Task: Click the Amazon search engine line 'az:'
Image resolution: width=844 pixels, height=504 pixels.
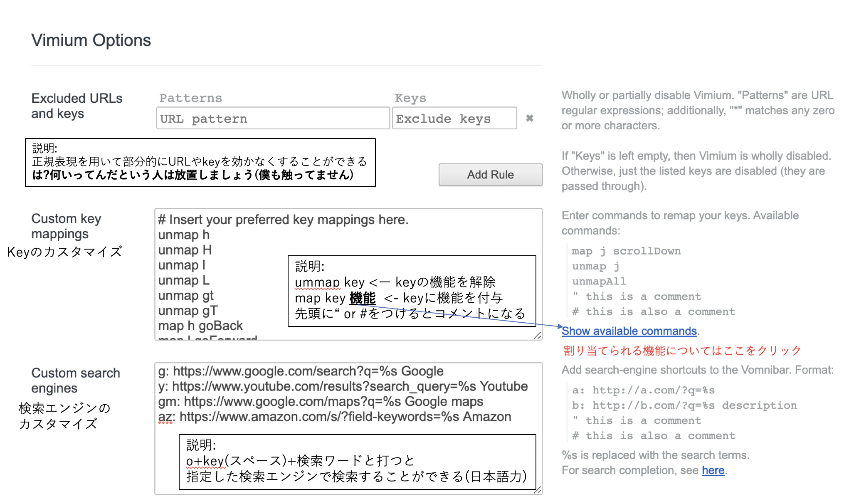Action: tap(335, 417)
